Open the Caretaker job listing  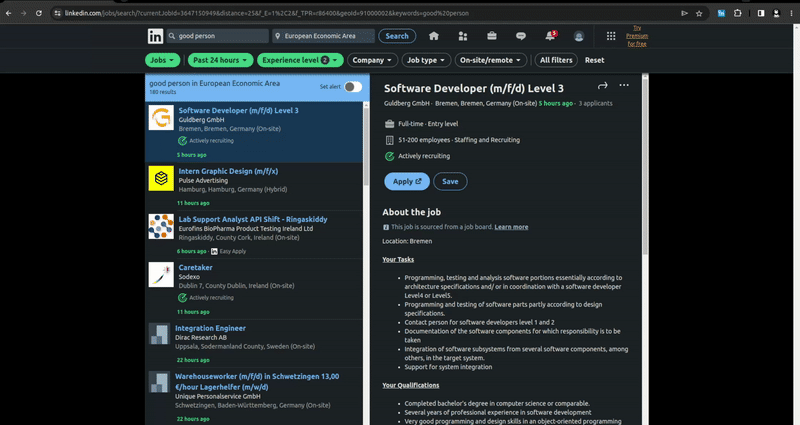pyautogui.click(x=195, y=267)
